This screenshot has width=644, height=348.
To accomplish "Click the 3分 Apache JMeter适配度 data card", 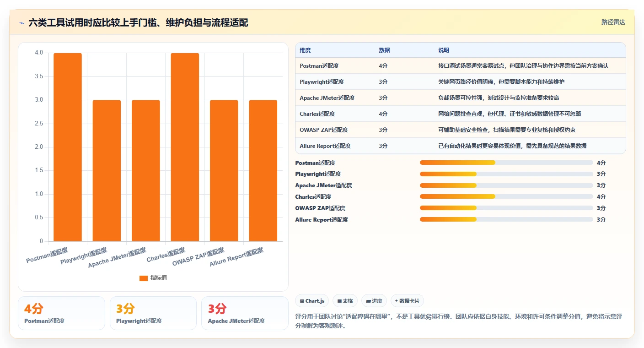I will click(245, 313).
